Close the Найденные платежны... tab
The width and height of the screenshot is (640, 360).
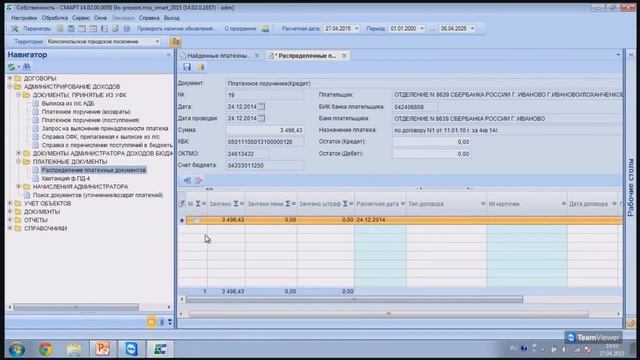click(x=257, y=56)
